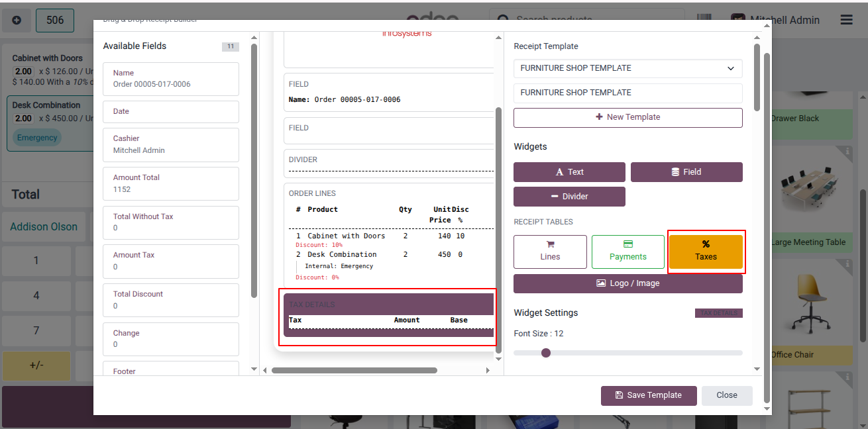Insert the Taxes receipt table

[706, 252]
